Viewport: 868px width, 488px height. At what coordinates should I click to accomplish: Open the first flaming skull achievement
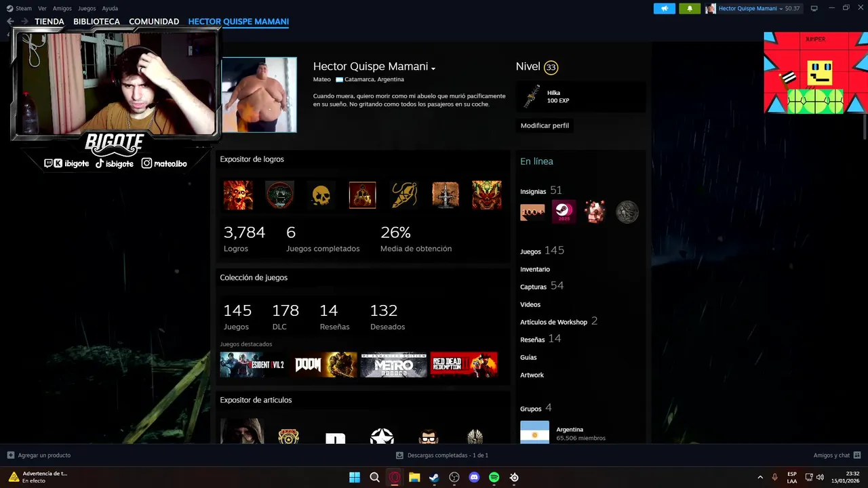tap(238, 195)
